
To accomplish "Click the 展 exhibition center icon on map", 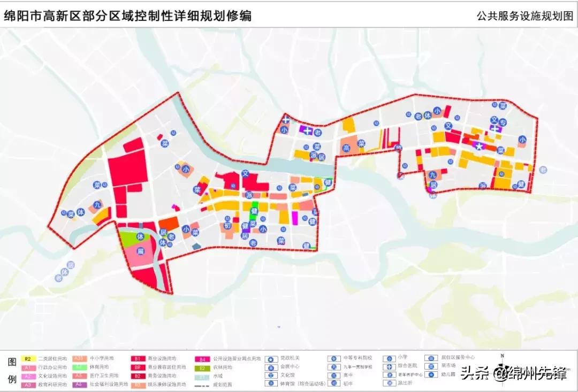I will click(x=141, y=251).
